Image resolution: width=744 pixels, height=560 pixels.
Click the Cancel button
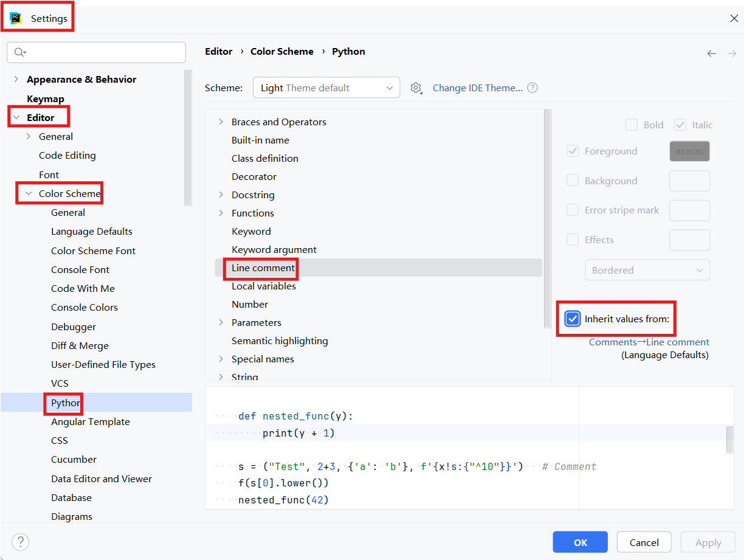click(644, 542)
